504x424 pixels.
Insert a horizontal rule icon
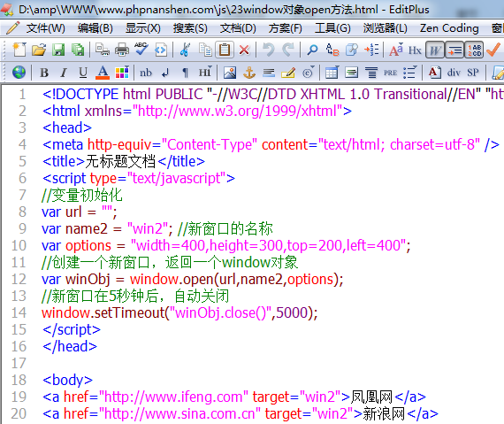(269, 73)
